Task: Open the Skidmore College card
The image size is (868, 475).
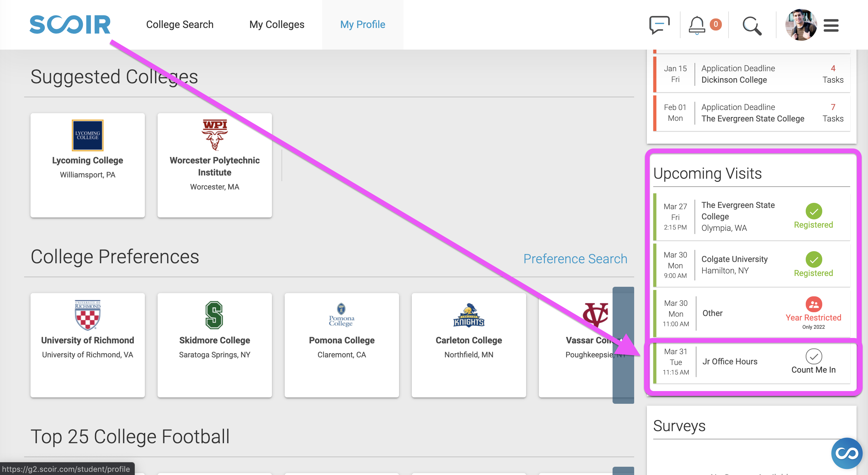Action: tap(215, 345)
